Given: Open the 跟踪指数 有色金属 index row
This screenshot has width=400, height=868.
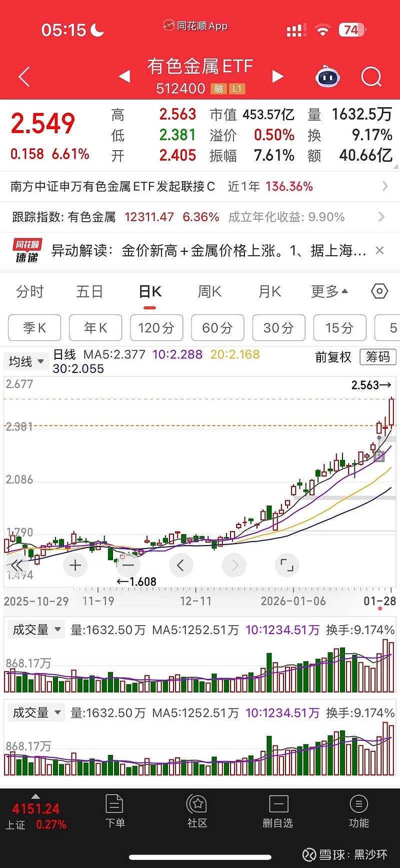Looking at the screenshot, I should tap(200, 217).
